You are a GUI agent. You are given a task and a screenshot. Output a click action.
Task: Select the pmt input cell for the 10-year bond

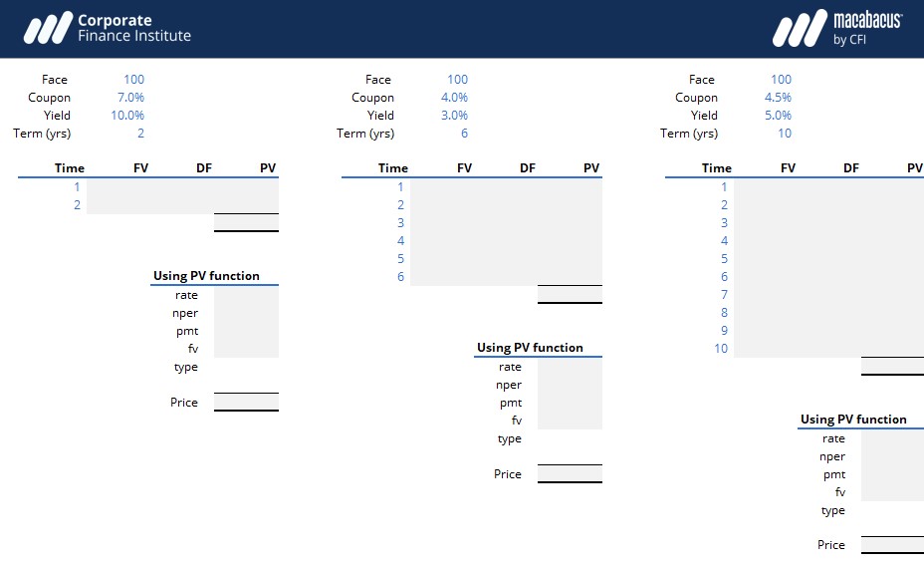coord(892,474)
